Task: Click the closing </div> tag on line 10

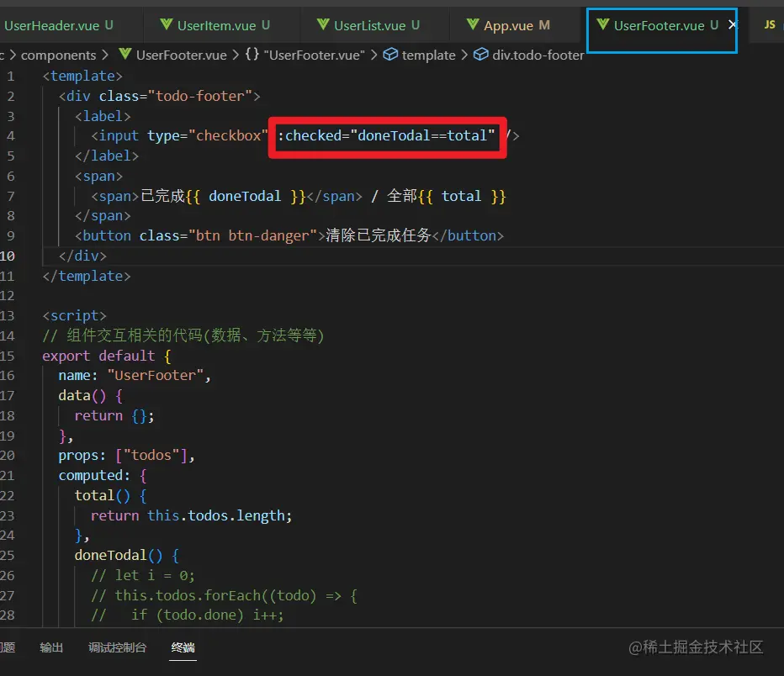Action: click(x=82, y=256)
